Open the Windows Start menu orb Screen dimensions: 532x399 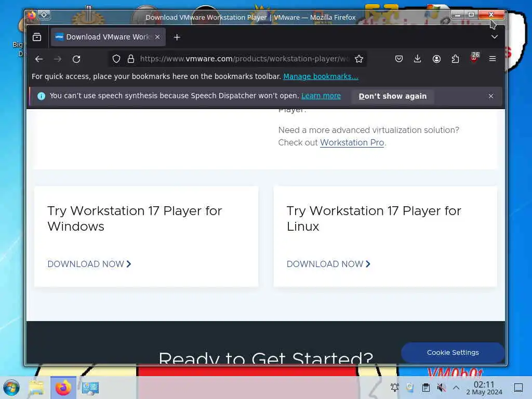click(12, 388)
